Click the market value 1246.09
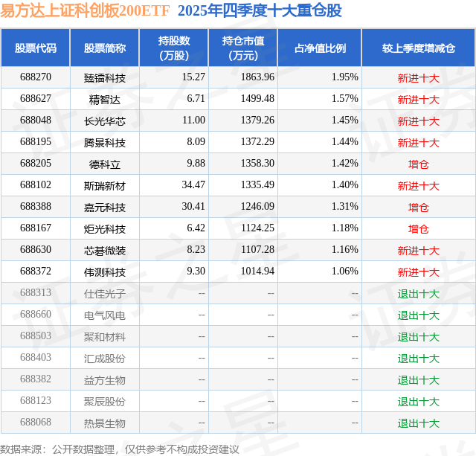The height and width of the screenshot is (456, 476). [x=257, y=207]
